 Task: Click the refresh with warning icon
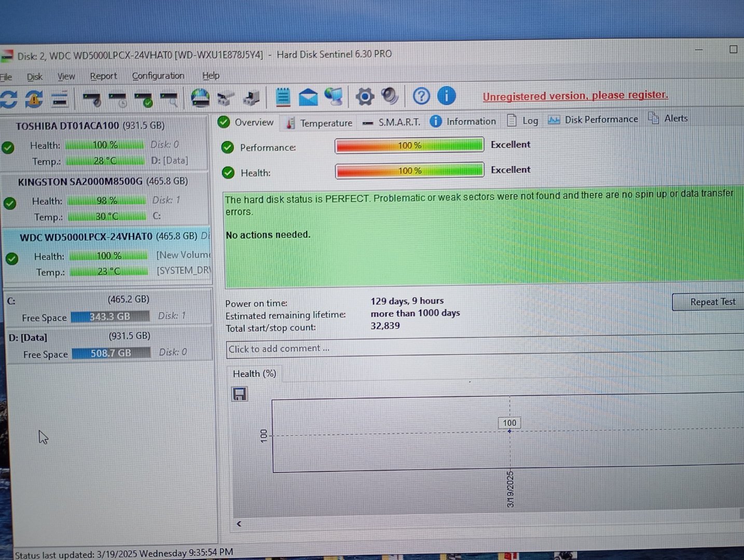click(x=34, y=99)
